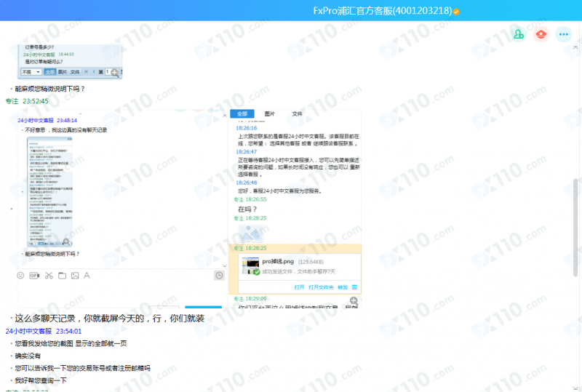Open the three-dot more options menu

pyautogui.click(x=564, y=34)
